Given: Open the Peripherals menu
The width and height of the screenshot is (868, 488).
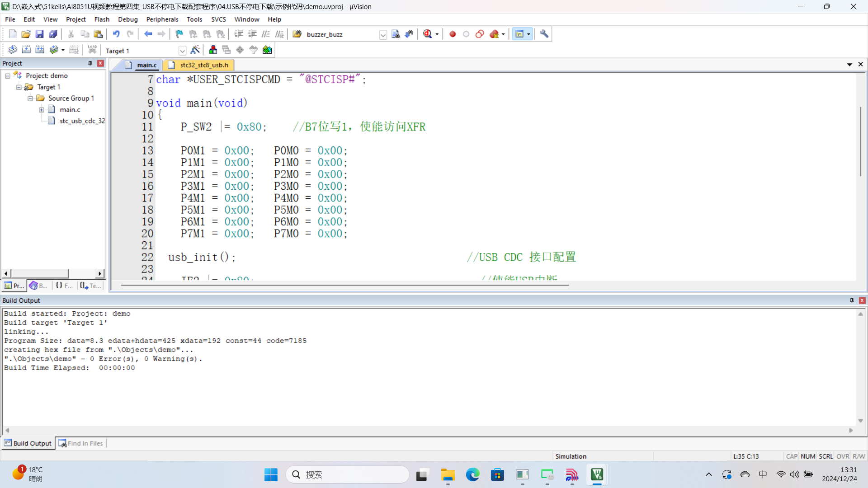Looking at the screenshot, I should click(162, 19).
